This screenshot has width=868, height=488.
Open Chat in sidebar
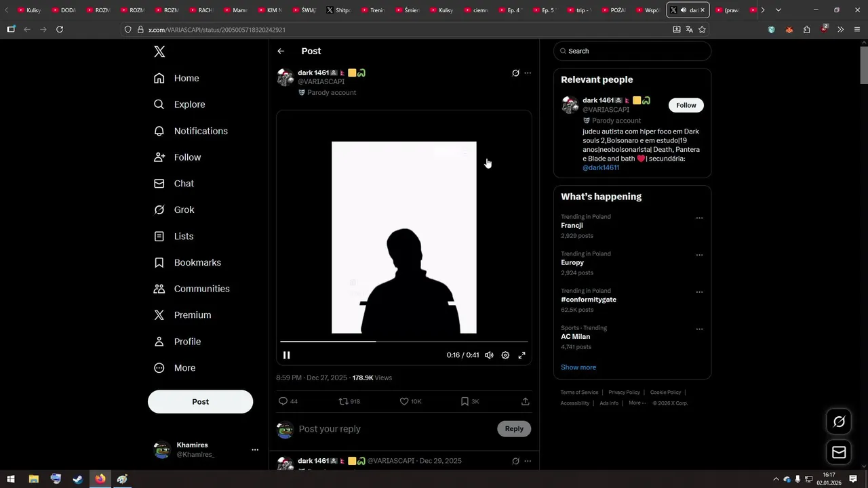coord(174,184)
